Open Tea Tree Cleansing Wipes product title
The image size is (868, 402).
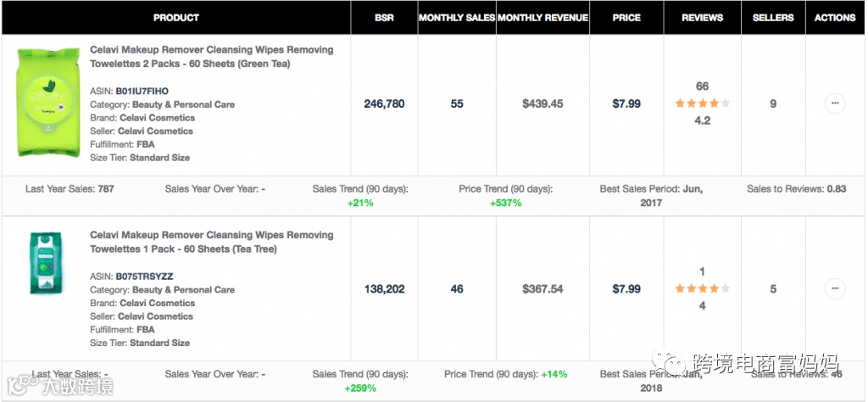[211, 242]
